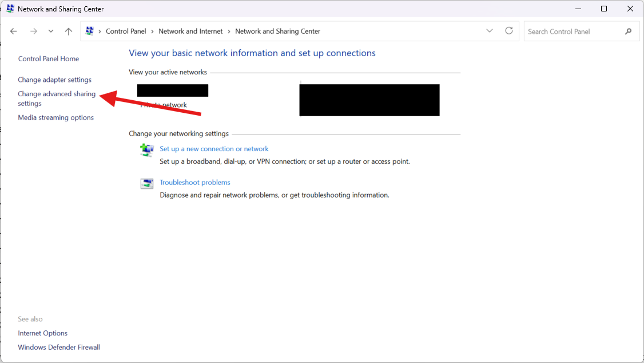Go back using the Back arrow
The height and width of the screenshot is (363, 644).
coord(14,31)
